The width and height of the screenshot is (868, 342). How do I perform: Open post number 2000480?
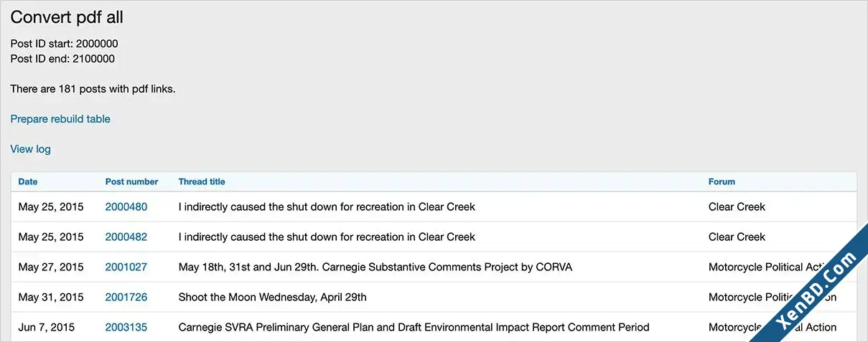[126, 206]
